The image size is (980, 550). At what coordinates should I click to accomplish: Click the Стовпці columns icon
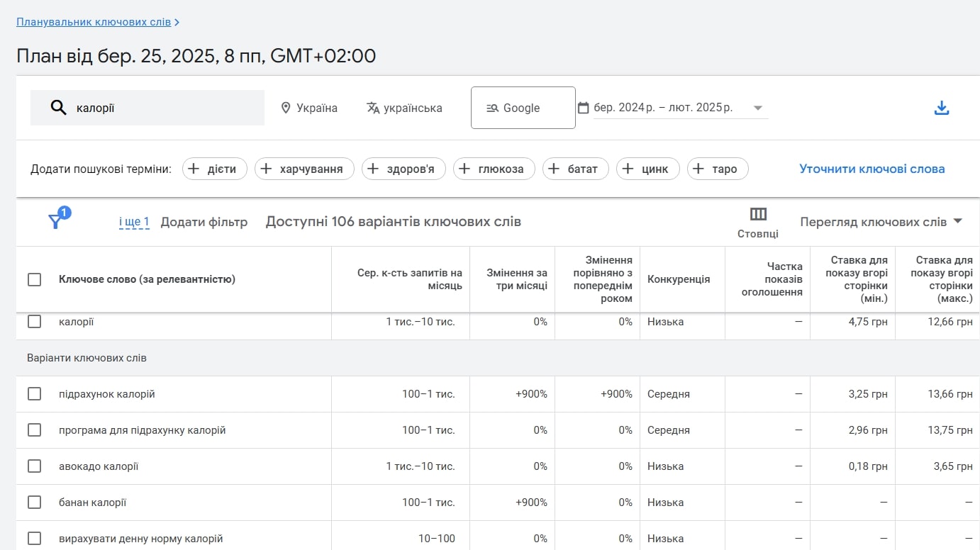(758, 214)
